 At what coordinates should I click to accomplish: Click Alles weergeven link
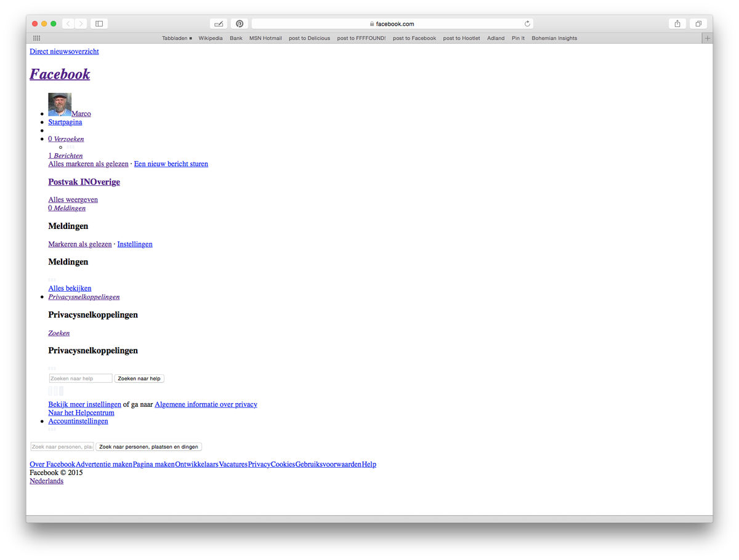pyautogui.click(x=73, y=200)
